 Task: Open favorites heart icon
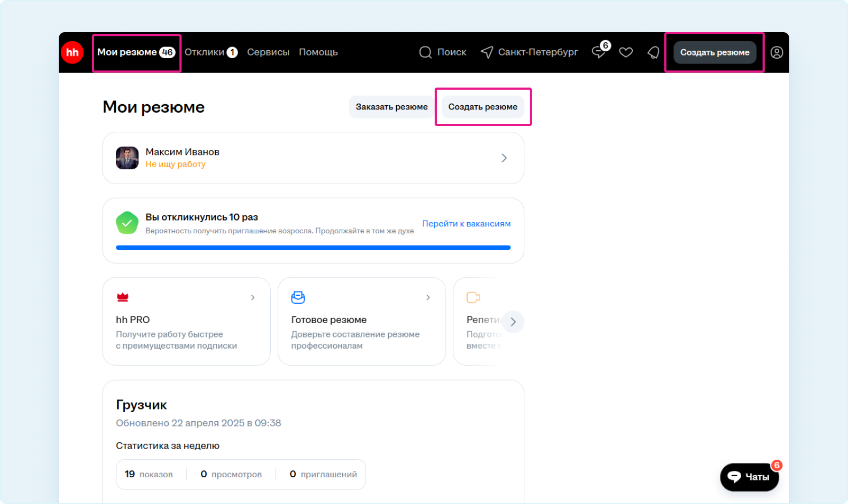click(626, 52)
